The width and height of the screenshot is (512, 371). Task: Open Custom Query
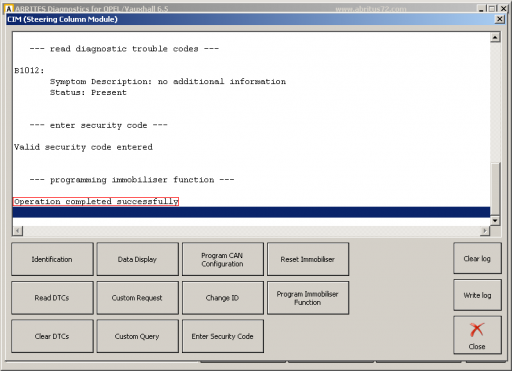(137, 336)
